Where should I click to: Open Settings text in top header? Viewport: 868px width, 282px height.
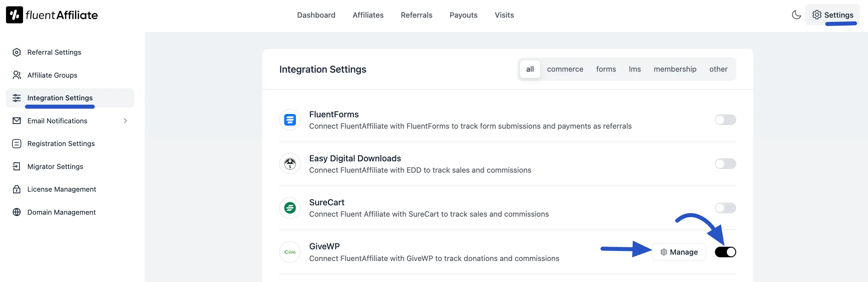[839, 15]
